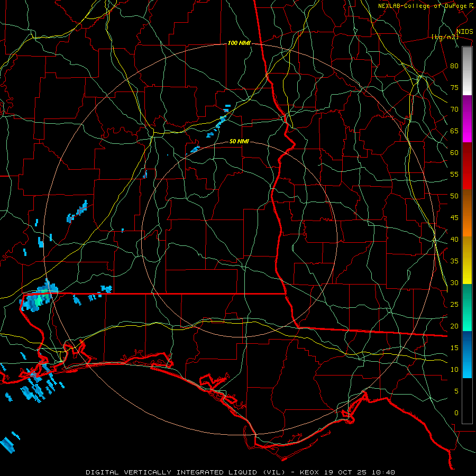Click the [kg/m2] units label
This screenshot has height=476, width=476.
pyautogui.click(x=445, y=37)
